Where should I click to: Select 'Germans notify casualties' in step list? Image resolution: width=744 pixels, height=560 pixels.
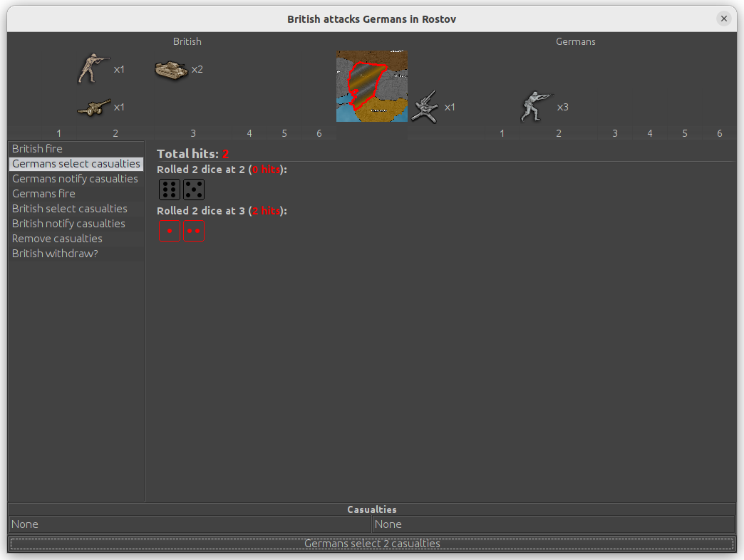coord(75,179)
